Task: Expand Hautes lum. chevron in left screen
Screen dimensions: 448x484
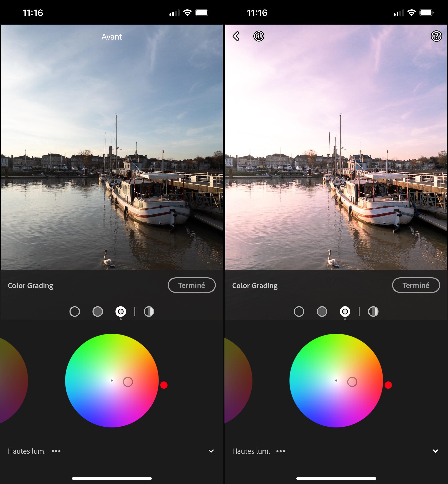Action: (211, 451)
